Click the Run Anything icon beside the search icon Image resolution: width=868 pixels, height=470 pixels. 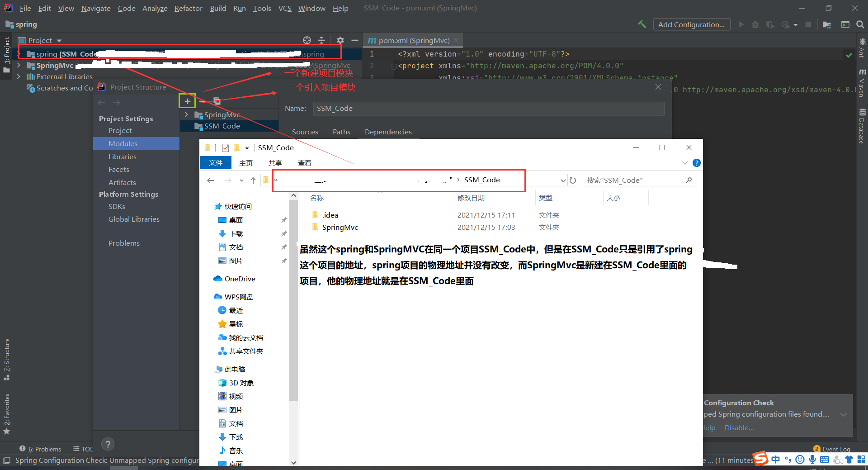click(x=845, y=24)
